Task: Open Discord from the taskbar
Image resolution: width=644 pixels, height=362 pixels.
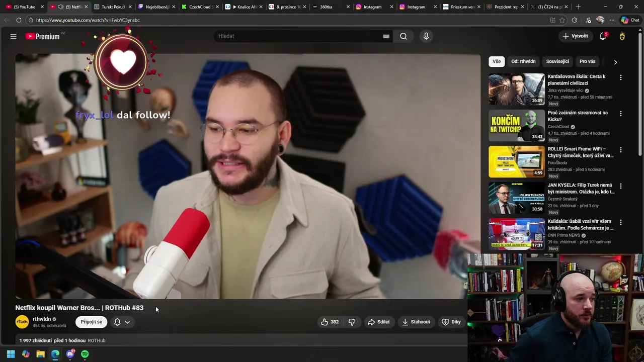Action: [x=70, y=354]
